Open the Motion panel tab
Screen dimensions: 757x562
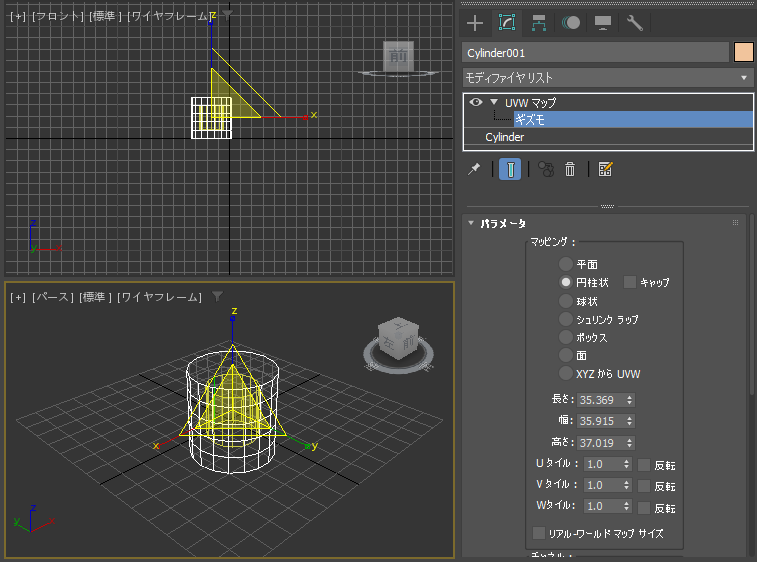(571, 23)
